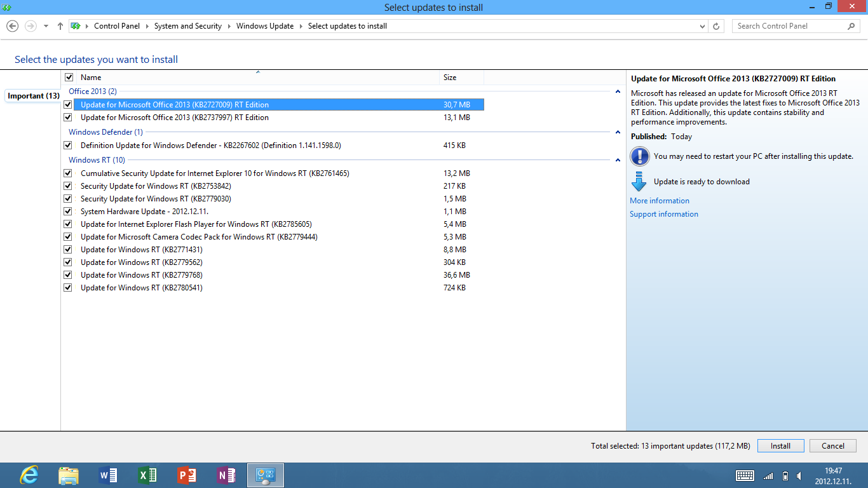
Task: Open the Support information link
Action: pos(664,214)
